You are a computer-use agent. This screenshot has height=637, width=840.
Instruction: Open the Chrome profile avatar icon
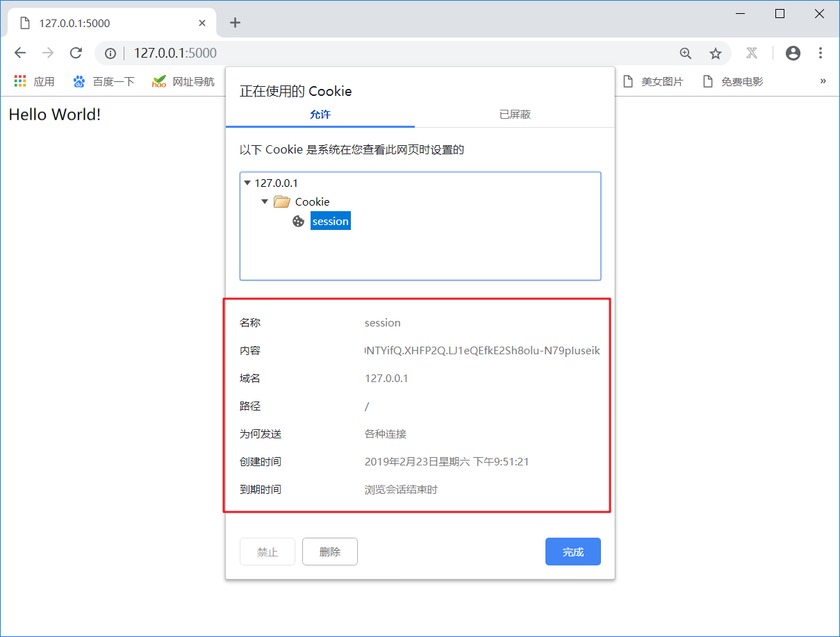[x=793, y=53]
